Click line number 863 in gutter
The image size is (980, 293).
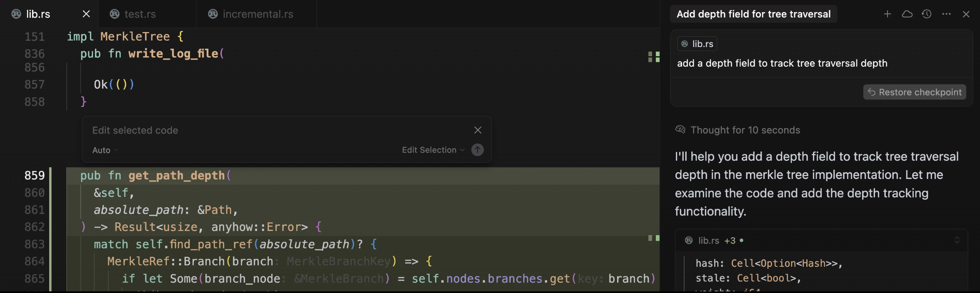coord(35,244)
